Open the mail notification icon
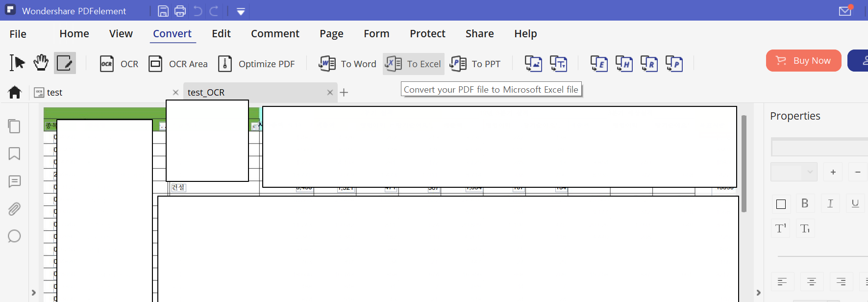 click(846, 10)
